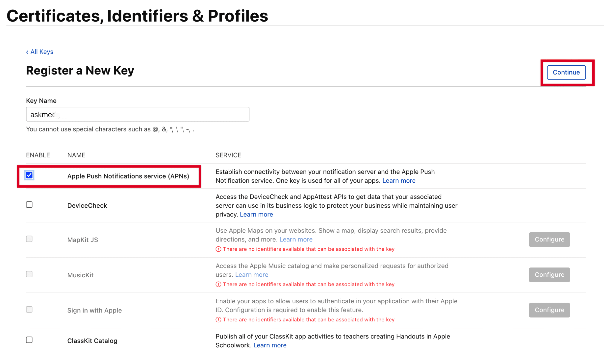The width and height of the screenshot is (604, 364).
Task: Click Configure button for MusicKit
Action: point(549,275)
